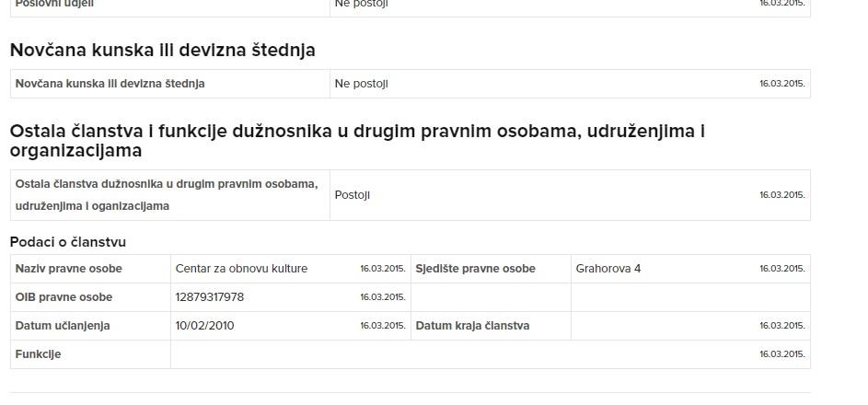Click the "Centar za obnovu kulture" value
This screenshot has height=405, width=868.
[x=241, y=269]
